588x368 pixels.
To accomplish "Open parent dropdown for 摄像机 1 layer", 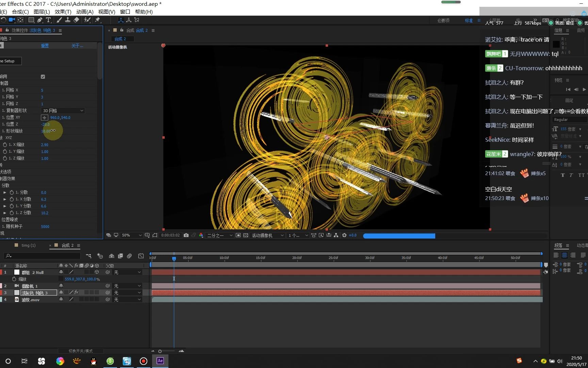I will [x=127, y=286].
